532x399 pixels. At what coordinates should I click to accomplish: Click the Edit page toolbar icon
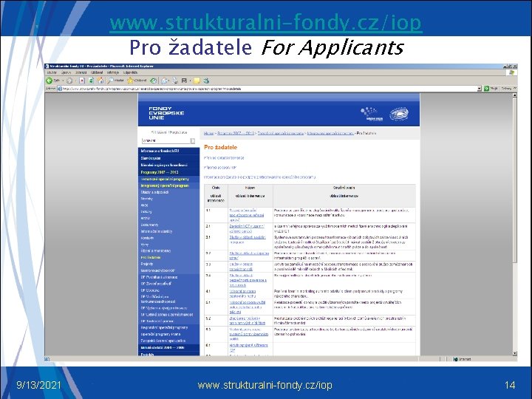click(x=184, y=81)
